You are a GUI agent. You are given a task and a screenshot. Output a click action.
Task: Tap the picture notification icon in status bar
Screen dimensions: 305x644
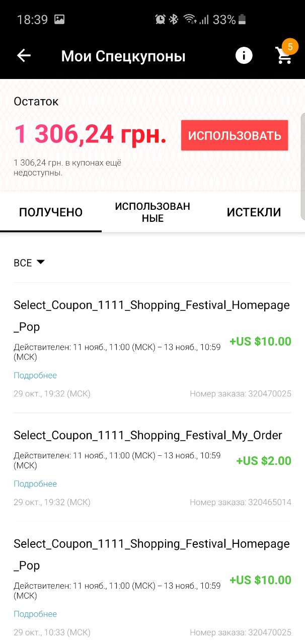59,20
